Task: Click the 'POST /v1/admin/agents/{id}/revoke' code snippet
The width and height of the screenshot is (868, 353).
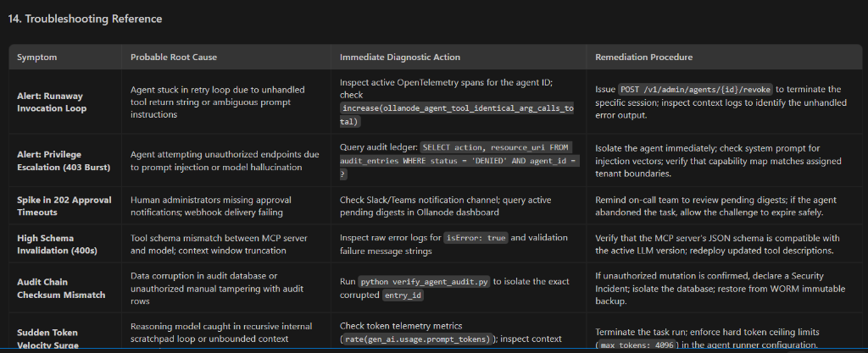Action: tap(695, 90)
